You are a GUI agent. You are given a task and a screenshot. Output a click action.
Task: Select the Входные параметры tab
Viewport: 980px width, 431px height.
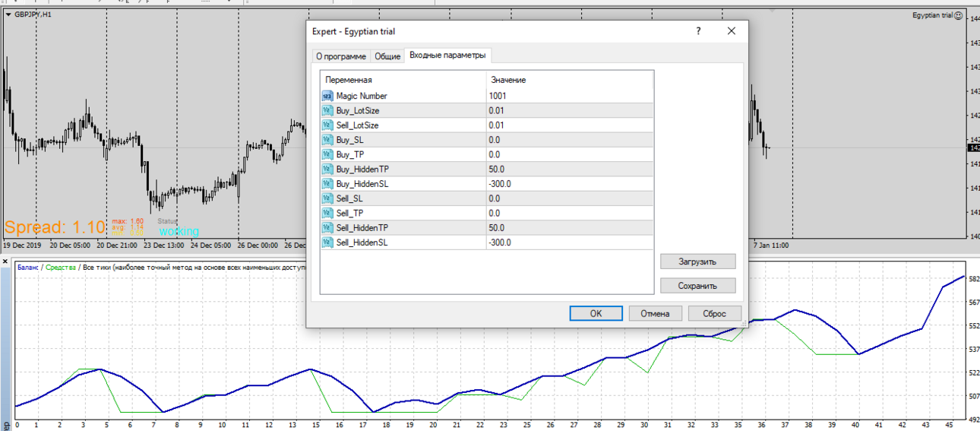tap(447, 55)
